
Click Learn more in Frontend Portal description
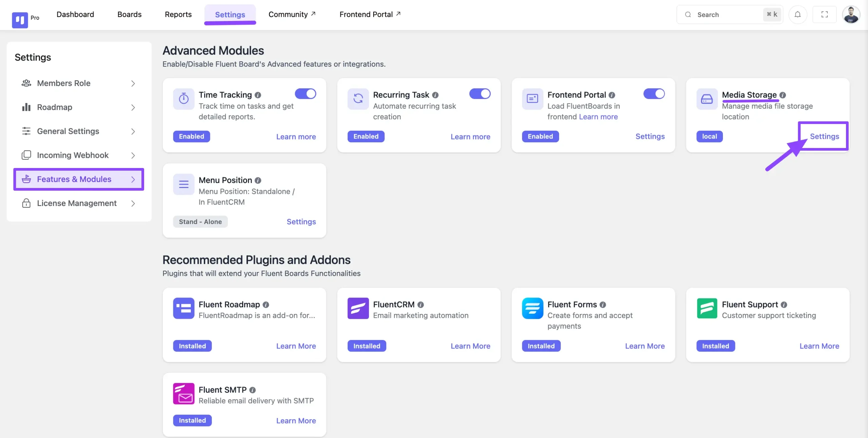(598, 117)
